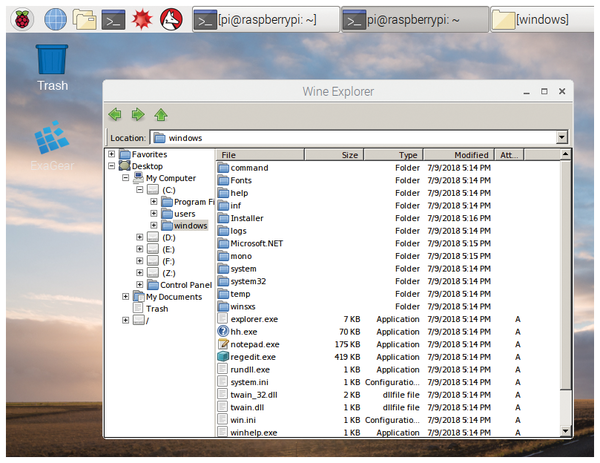Sort by the Att... column header
The width and height of the screenshot is (600, 463).
coord(509,155)
